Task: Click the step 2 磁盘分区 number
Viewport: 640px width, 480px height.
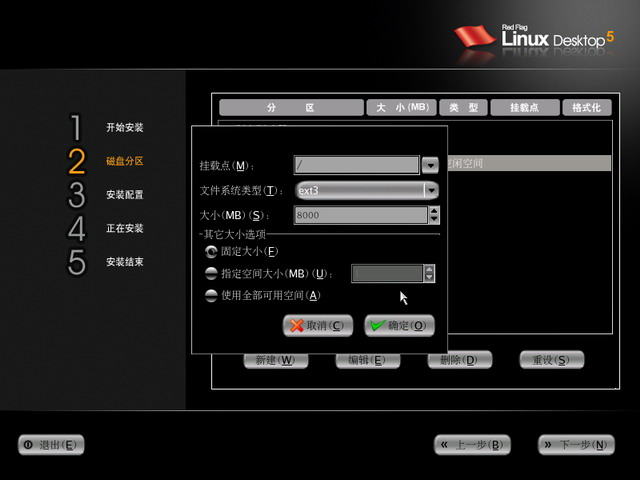Action: (76, 161)
